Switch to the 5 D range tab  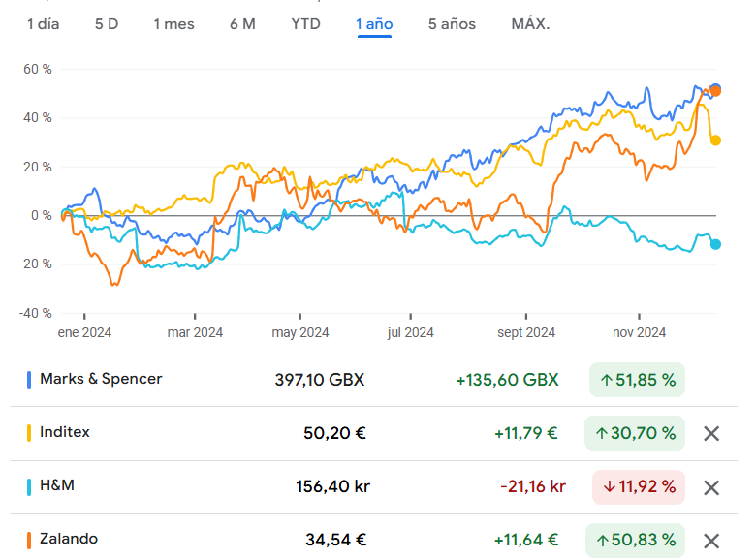tap(107, 24)
